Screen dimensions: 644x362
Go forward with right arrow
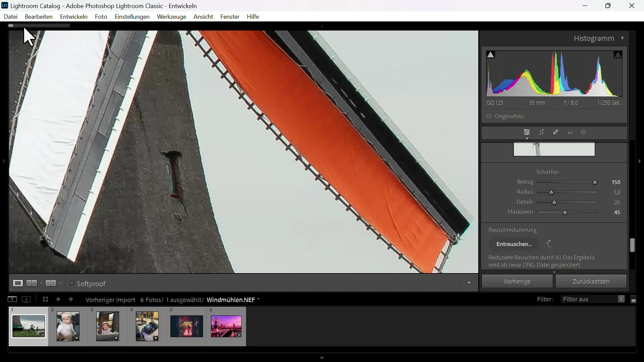71,299
